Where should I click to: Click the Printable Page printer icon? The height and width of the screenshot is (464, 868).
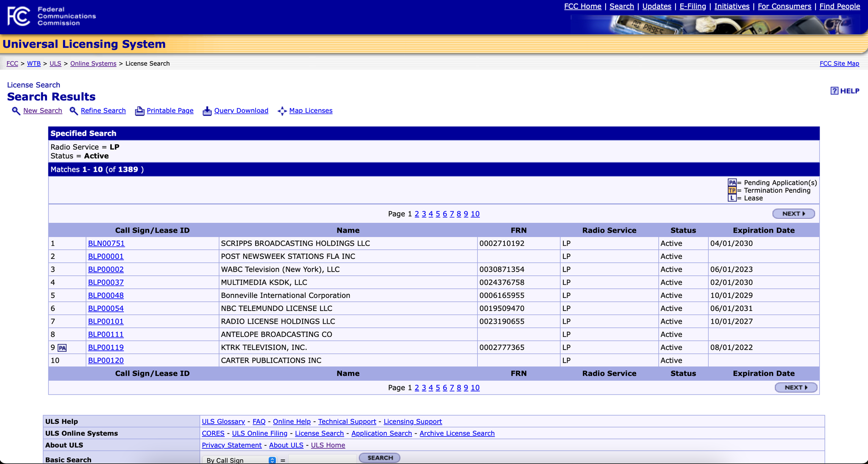139,111
